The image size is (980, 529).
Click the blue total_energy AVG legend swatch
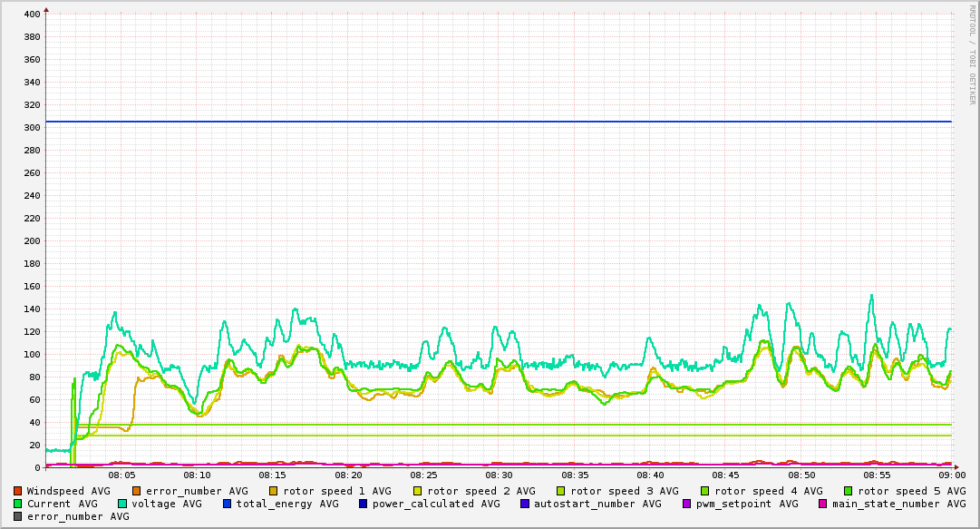pyautogui.click(x=228, y=504)
